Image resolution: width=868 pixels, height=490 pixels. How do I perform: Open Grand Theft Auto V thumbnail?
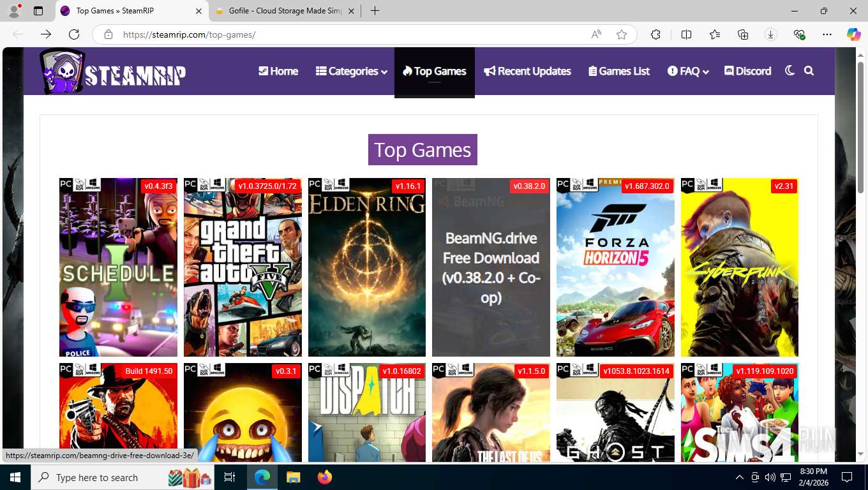click(243, 267)
